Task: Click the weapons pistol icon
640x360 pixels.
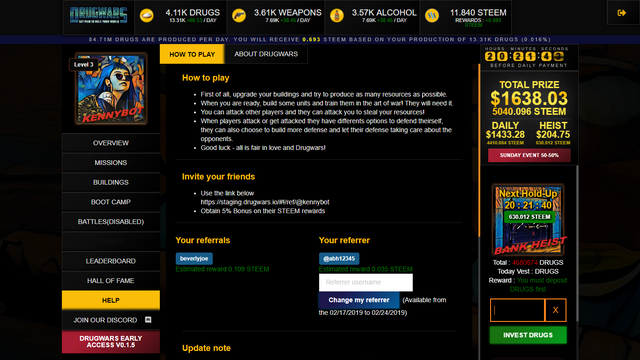Action: [x=239, y=16]
